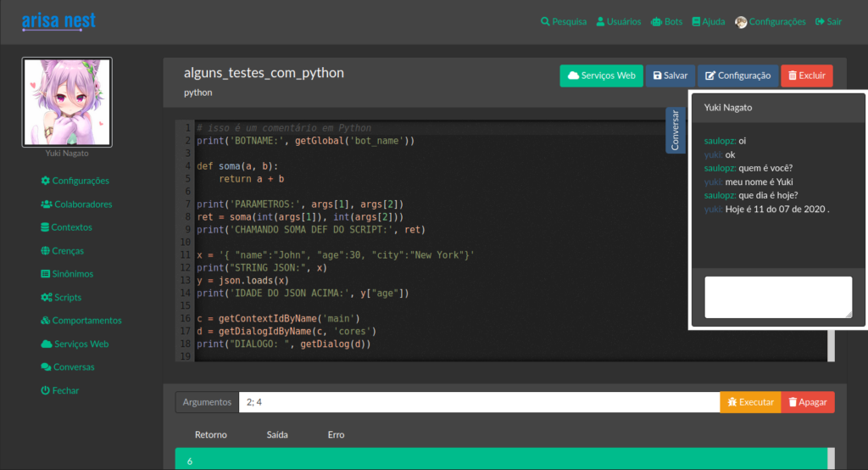Viewport: 868px width, 470px height.
Task: Select the Retorno tab
Action: pos(211,434)
